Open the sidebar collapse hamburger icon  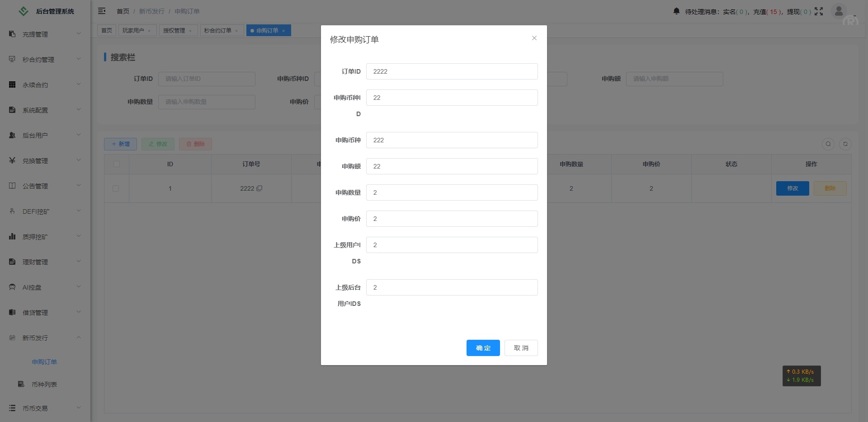click(x=102, y=11)
